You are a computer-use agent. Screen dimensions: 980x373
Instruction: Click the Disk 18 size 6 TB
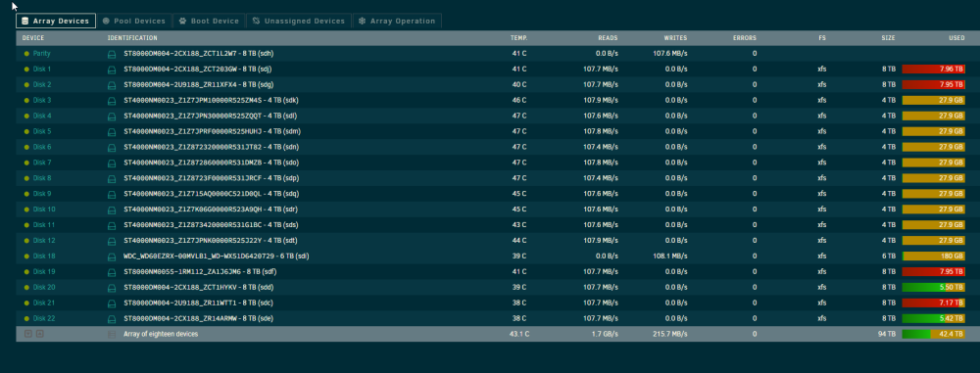pyautogui.click(x=889, y=256)
